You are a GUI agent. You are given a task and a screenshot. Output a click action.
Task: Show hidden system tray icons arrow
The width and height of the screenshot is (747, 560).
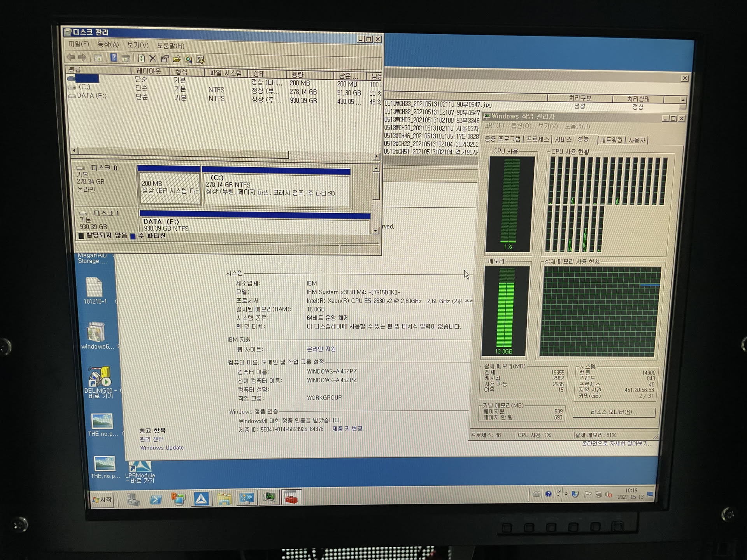(x=566, y=494)
